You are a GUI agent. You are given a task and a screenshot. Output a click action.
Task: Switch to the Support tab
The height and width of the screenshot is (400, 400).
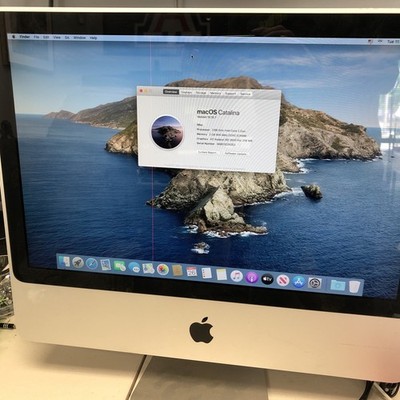point(230,94)
